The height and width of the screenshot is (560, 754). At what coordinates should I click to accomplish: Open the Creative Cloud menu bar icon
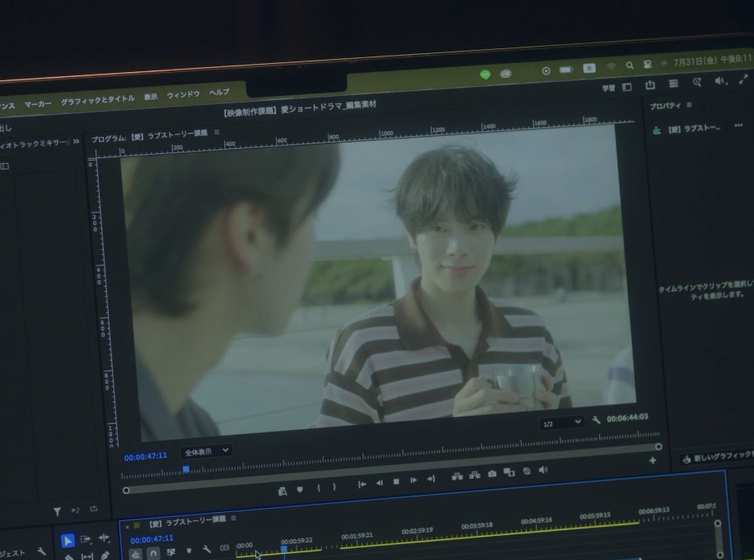506,73
